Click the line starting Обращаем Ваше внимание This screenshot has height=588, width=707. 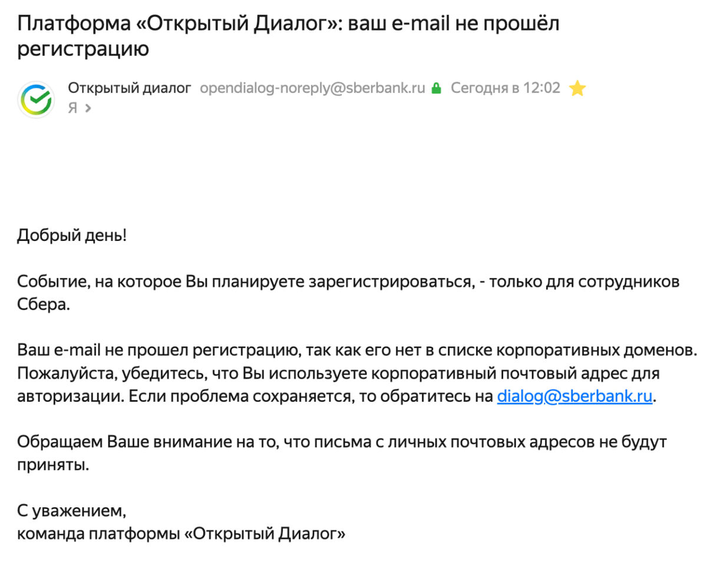342,441
